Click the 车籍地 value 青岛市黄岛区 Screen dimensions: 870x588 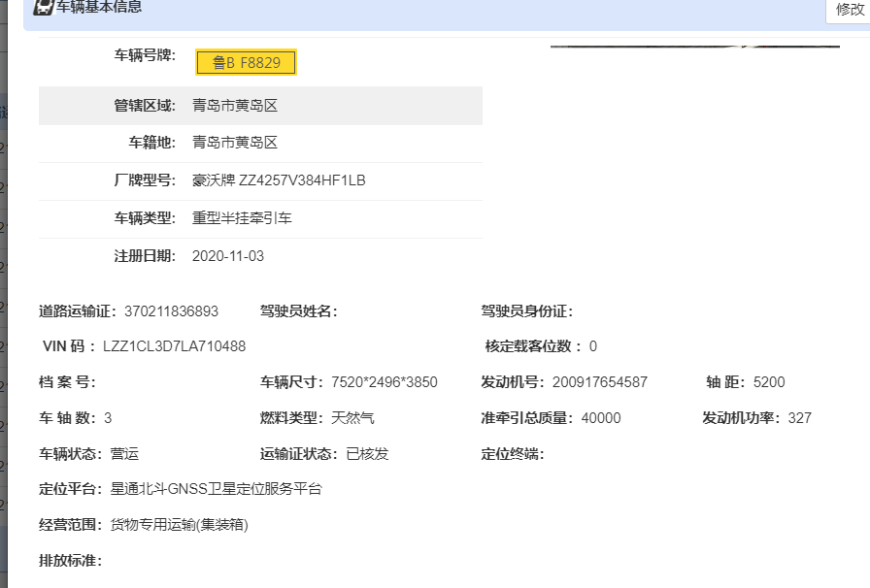click(235, 143)
